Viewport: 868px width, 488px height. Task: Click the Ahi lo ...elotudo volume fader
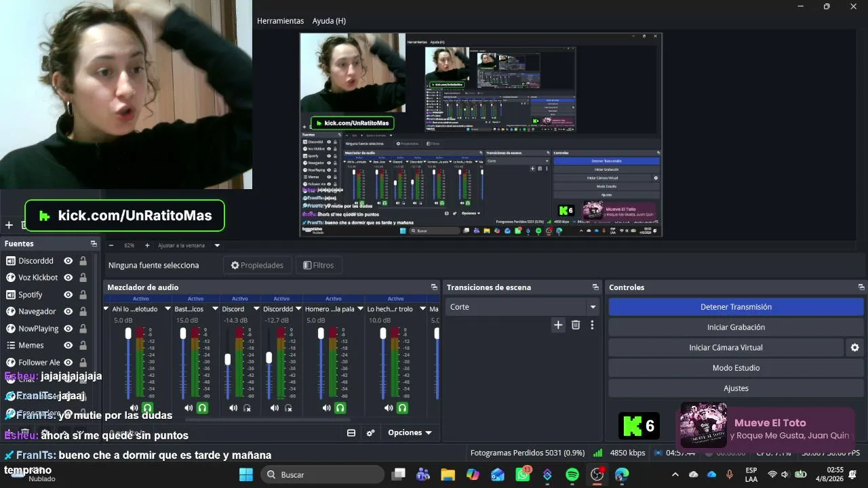128,333
